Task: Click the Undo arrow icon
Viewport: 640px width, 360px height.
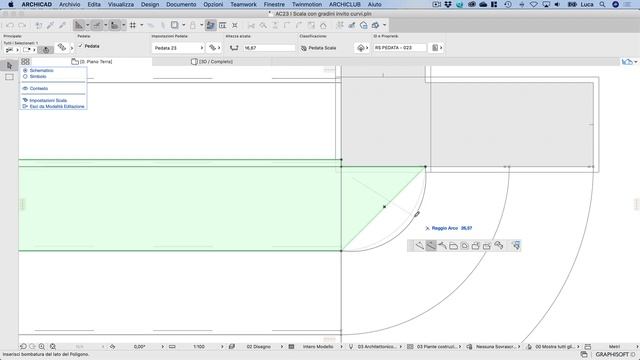Action: (x=10, y=25)
